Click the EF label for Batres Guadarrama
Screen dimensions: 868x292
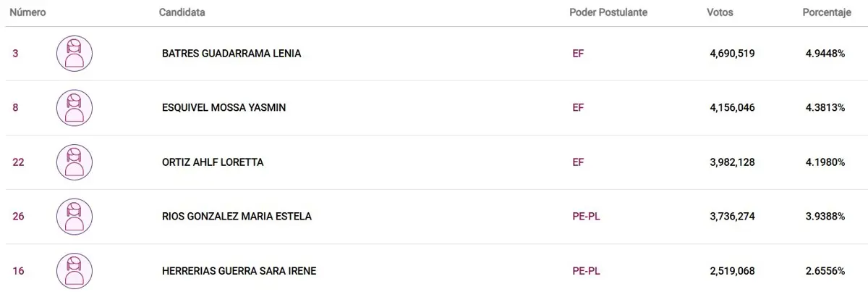(578, 54)
